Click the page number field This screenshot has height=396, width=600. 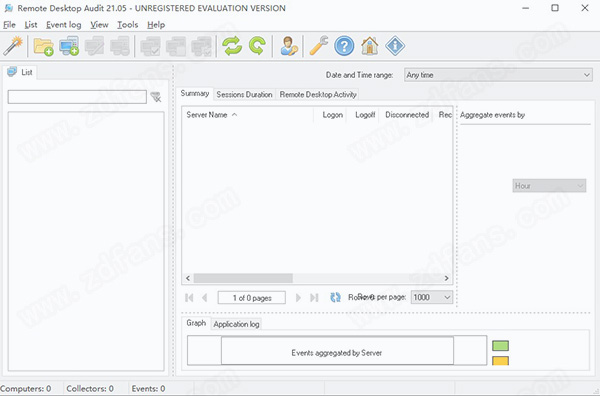coord(251,298)
